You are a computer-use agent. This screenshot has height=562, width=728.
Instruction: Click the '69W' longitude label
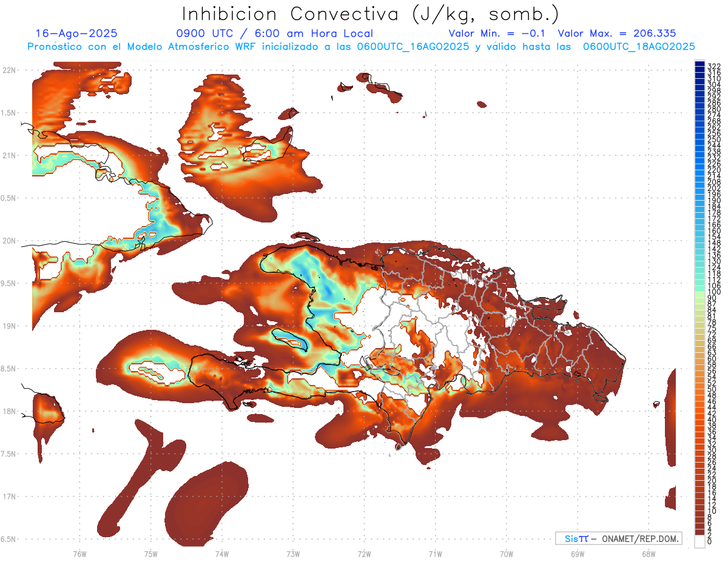[577, 554]
